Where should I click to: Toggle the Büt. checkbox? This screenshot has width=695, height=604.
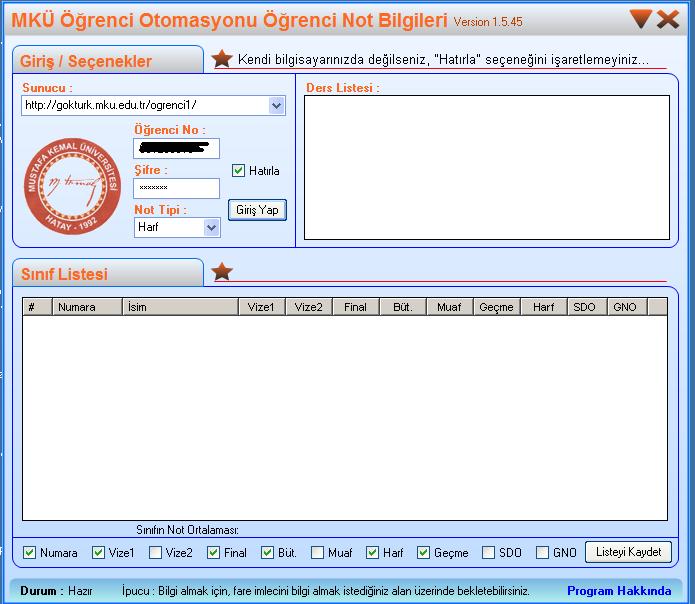(267, 552)
